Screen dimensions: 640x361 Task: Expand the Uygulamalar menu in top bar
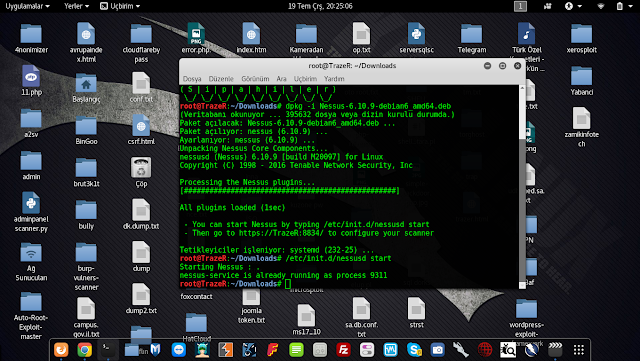[x=27, y=6]
